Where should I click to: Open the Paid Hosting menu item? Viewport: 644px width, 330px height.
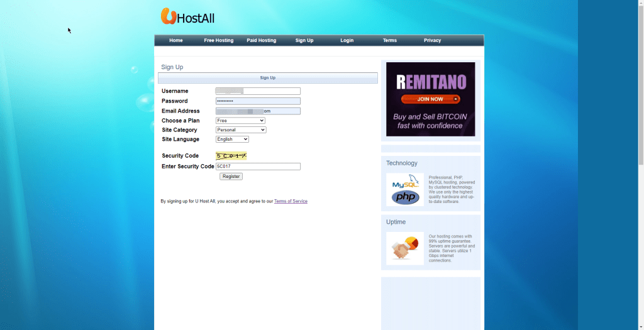click(261, 40)
